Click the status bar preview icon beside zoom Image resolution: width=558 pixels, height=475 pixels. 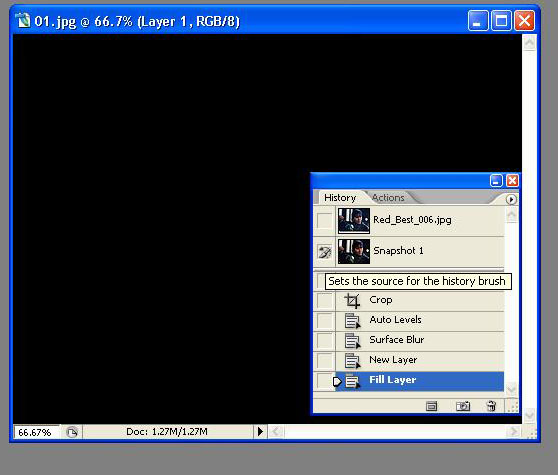pos(72,432)
